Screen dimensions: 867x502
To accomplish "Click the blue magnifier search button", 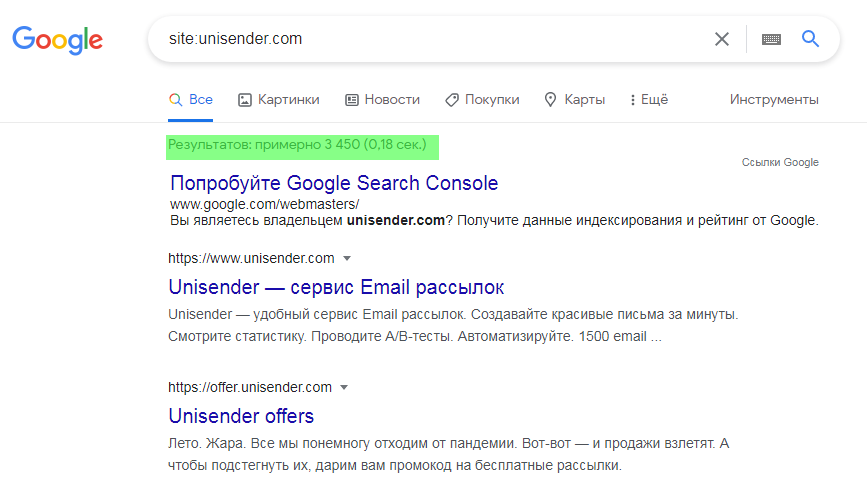I will pos(811,39).
